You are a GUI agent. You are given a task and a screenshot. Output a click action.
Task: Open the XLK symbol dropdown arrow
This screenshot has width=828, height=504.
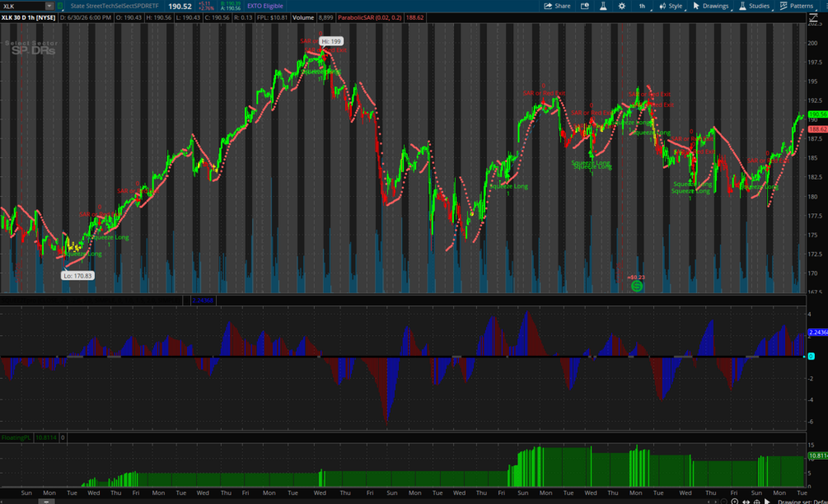coord(49,6)
